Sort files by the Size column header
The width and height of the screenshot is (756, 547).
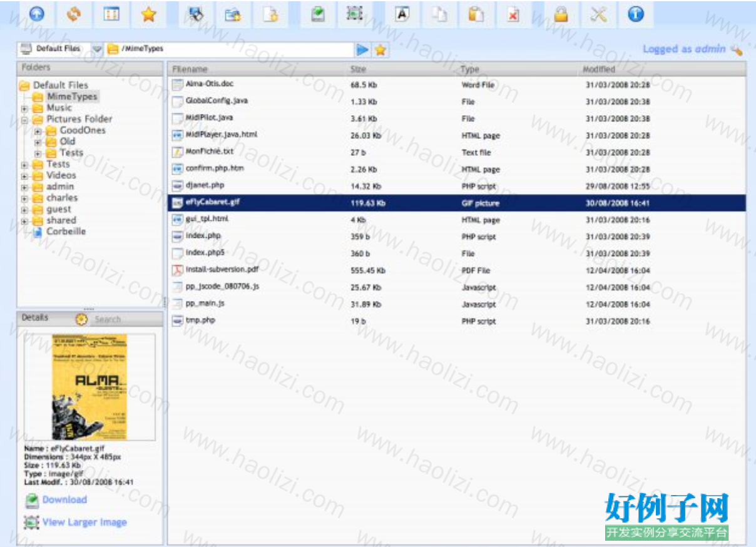[359, 69]
